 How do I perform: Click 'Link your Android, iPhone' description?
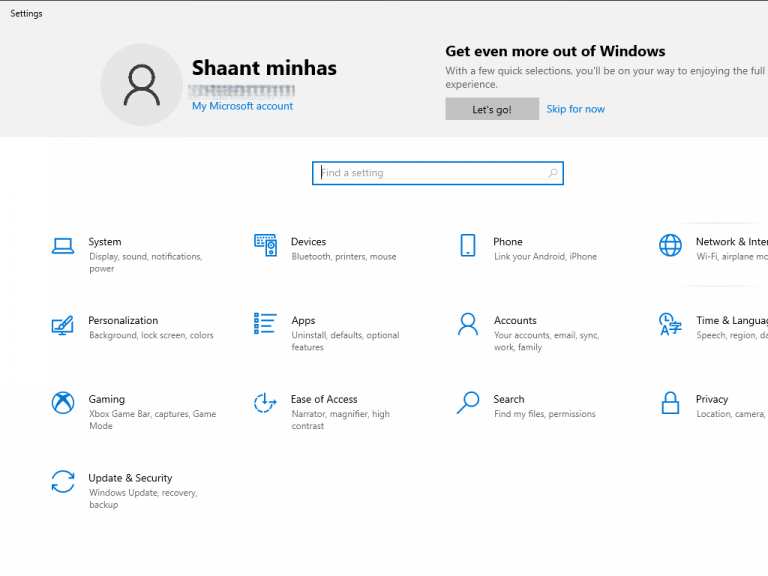coord(545,257)
